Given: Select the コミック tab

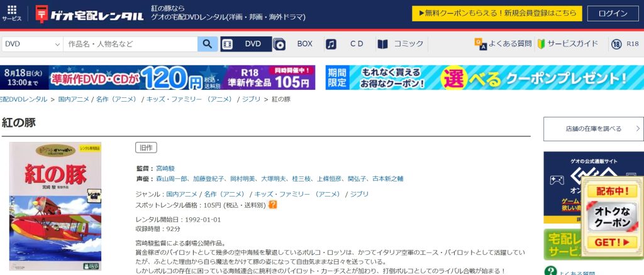Looking at the screenshot, I should tap(401, 44).
